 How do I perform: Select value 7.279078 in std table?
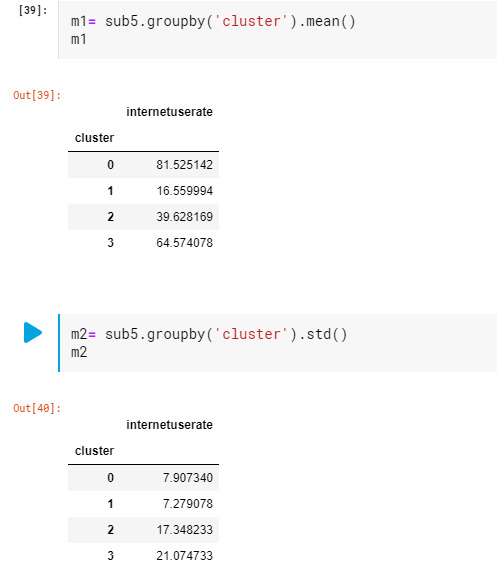point(188,504)
